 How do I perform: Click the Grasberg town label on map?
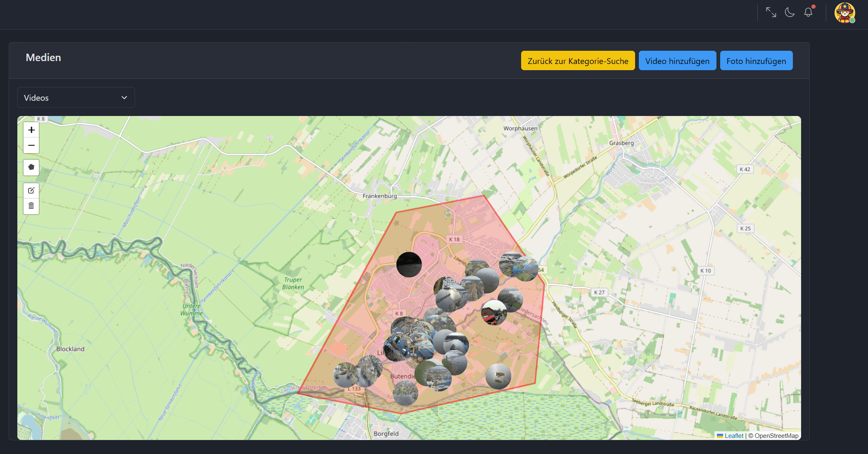click(x=621, y=143)
